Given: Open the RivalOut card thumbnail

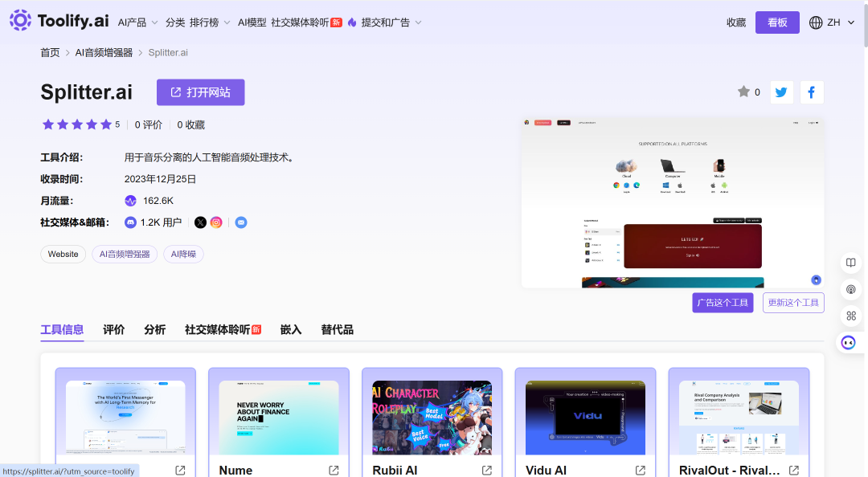Looking at the screenshot, I should point(739,418).
